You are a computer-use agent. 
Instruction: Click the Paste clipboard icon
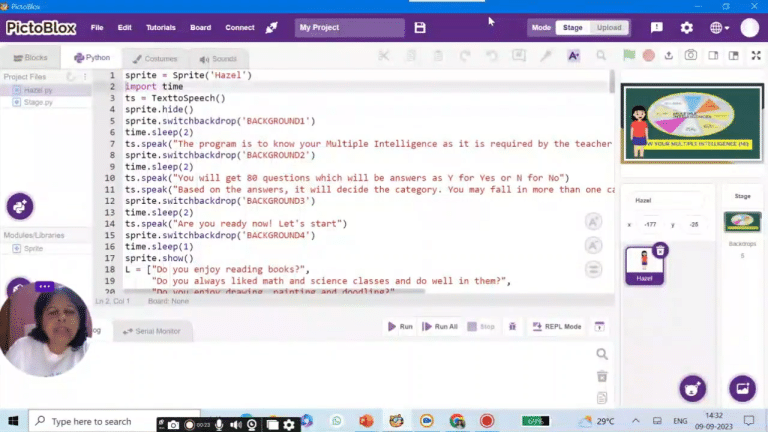[x=438, y=56]
